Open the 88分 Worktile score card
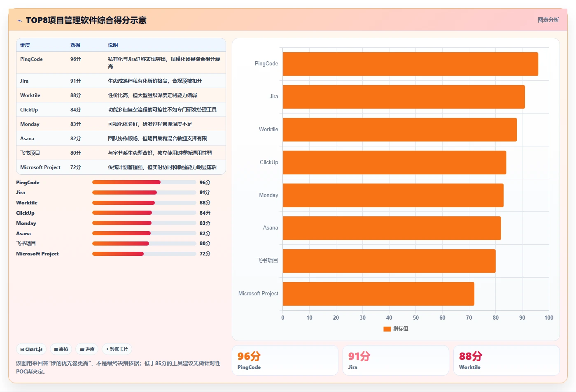 (506, 360)
